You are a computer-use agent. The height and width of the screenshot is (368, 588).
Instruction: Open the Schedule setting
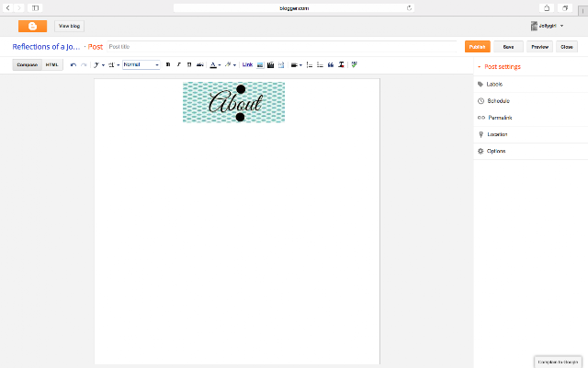(531, 101)
